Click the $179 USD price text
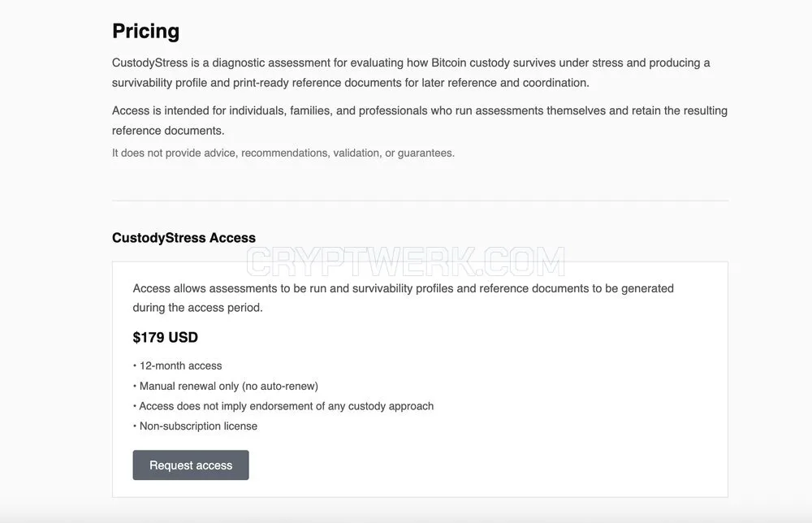812x523 pixels. [165, 338]
